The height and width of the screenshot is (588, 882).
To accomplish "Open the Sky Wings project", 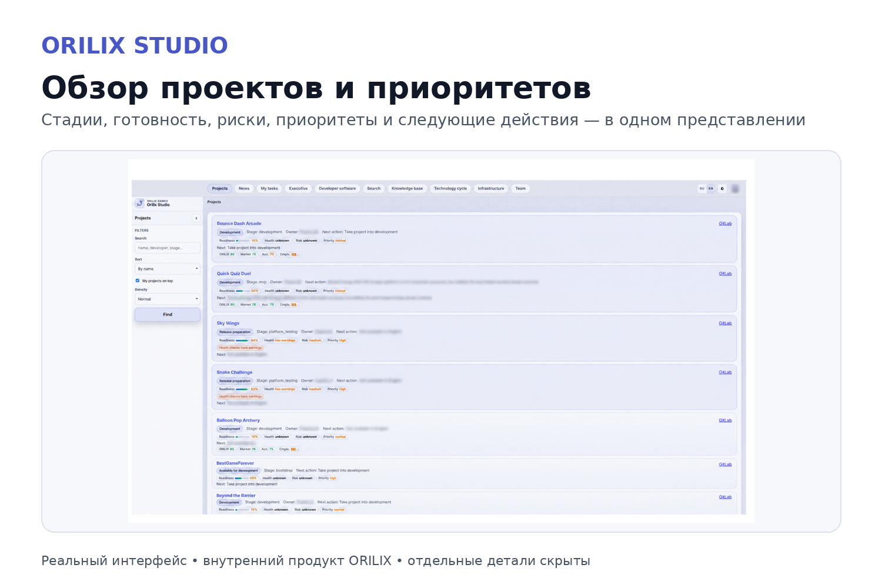I will [228, 323].
